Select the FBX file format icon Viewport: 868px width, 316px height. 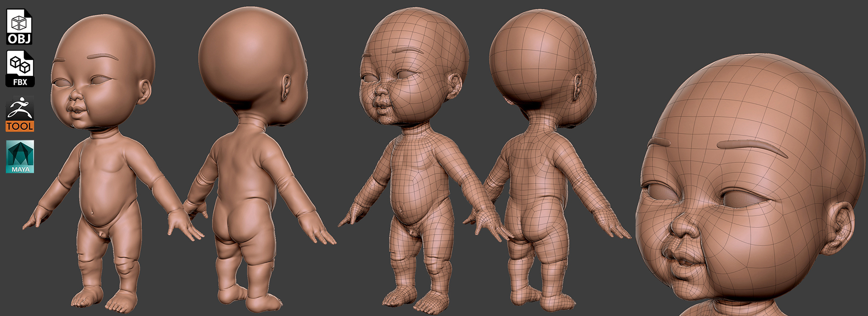tap(20, 69)
